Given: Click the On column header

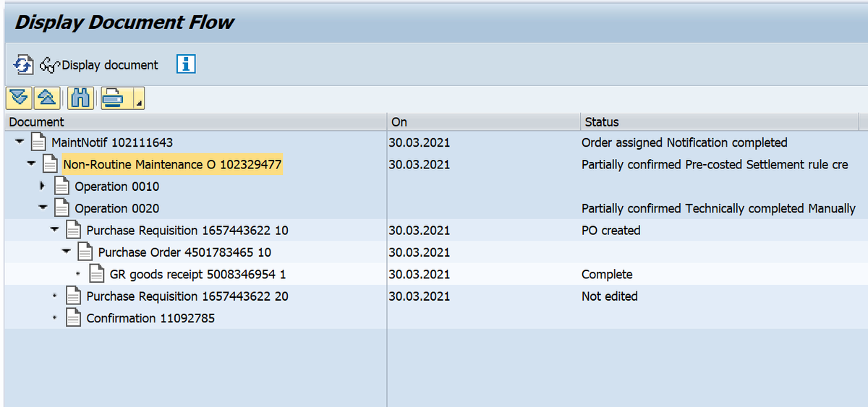Looking at the screenshot, I should click(x=483, y=122).
